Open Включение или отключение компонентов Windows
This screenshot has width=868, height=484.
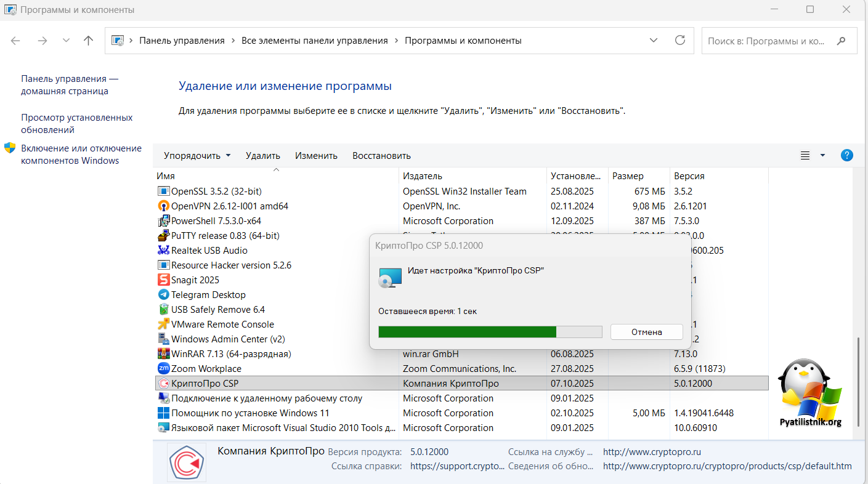tap(81, 155)
